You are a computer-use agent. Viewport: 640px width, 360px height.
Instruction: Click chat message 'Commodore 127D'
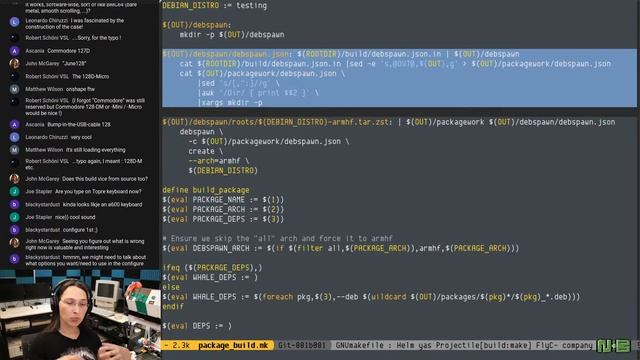[68, 51]
